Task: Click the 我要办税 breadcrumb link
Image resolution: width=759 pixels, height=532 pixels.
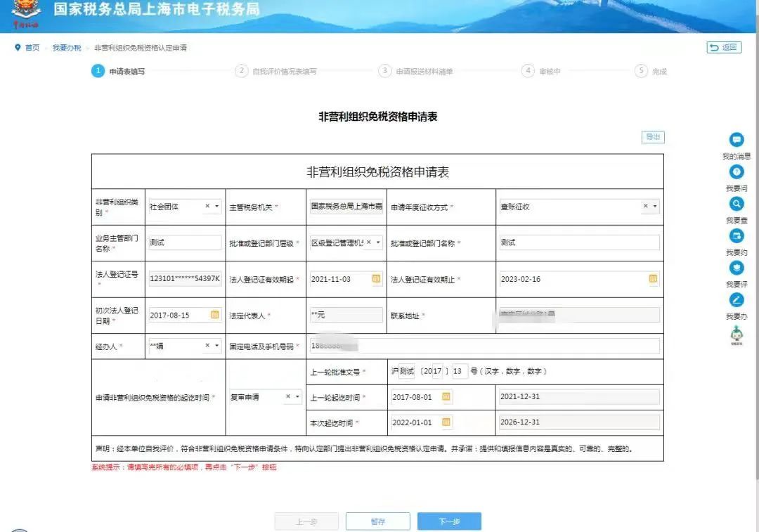Action: [67, 48]
